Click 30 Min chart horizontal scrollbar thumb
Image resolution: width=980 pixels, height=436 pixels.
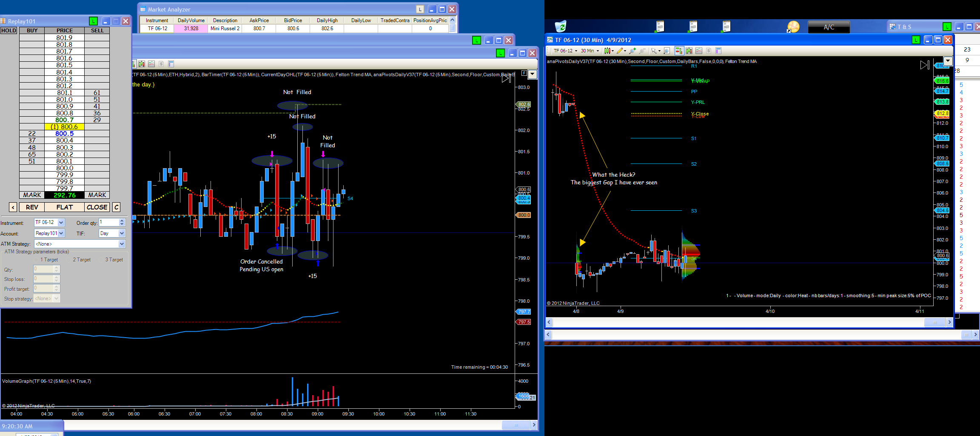[935, 322]
